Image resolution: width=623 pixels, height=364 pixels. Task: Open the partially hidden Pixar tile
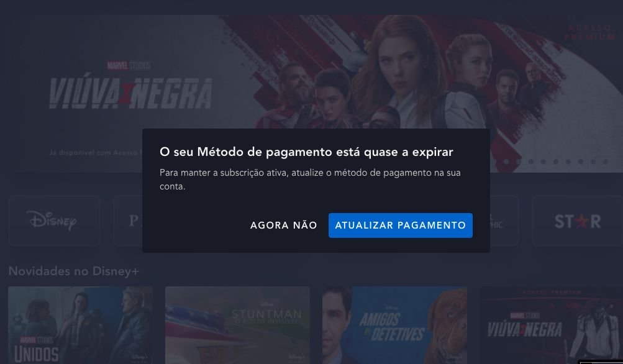[128, 221]
